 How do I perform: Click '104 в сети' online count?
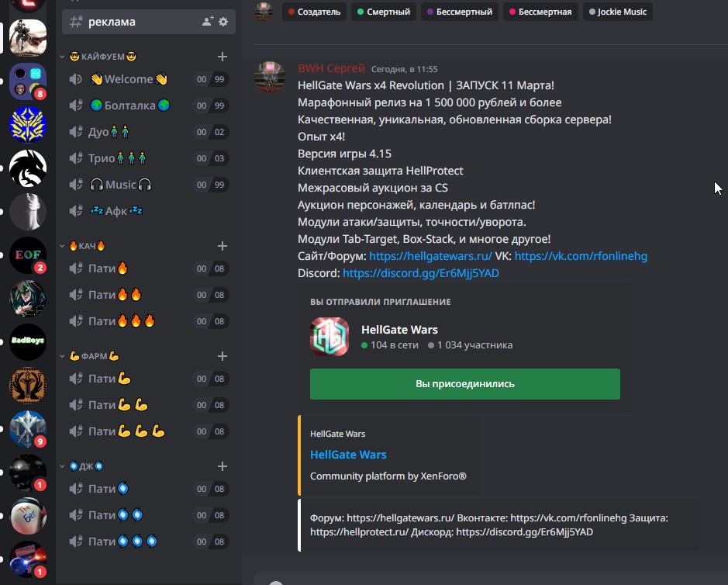click(x=390, y=345)
